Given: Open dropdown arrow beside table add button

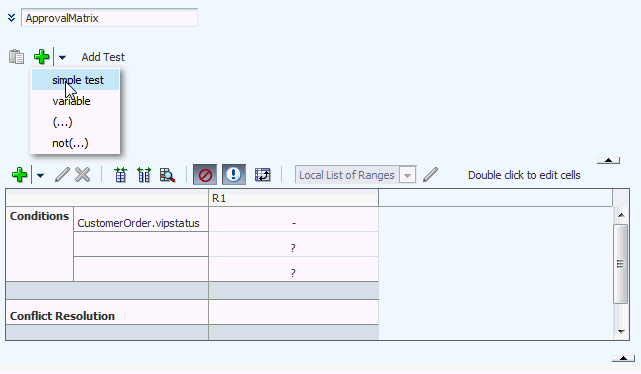Looking at the screenshot, I should [x=40, y=175].
